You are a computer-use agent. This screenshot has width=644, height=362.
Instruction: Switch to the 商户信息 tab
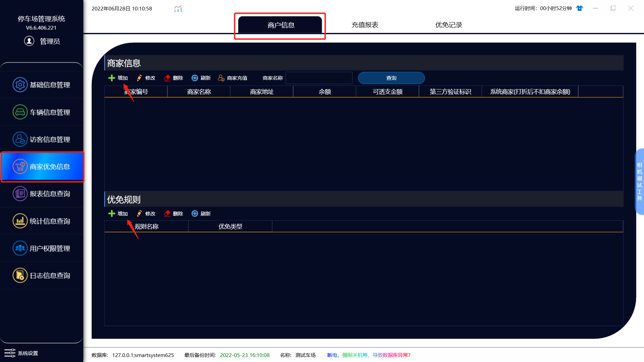(x=280, y=25)
